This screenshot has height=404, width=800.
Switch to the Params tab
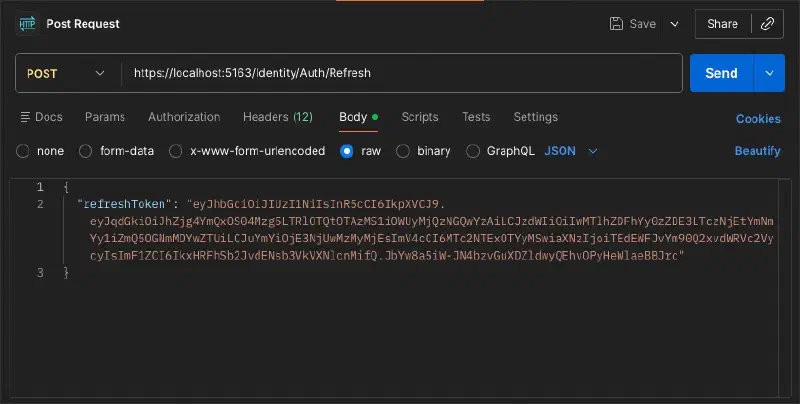click(105, 117)
